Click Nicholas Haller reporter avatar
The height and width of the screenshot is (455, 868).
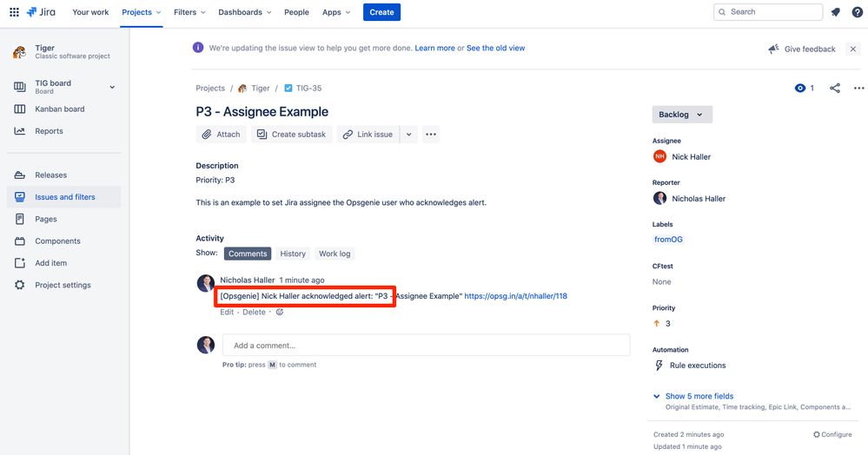pyautogui.click(x=659, y=198)
